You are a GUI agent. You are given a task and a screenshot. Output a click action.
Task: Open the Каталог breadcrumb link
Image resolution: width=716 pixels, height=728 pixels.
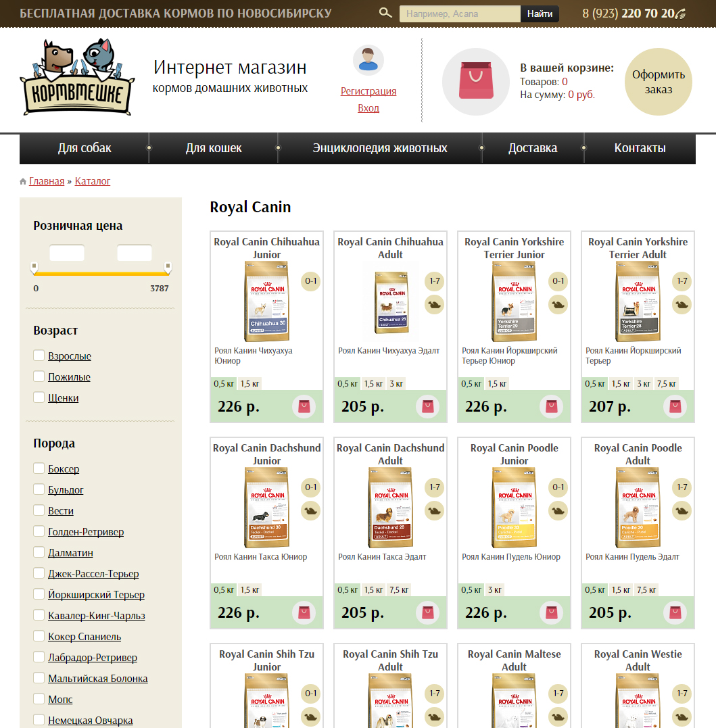click(x=93, y=181)
